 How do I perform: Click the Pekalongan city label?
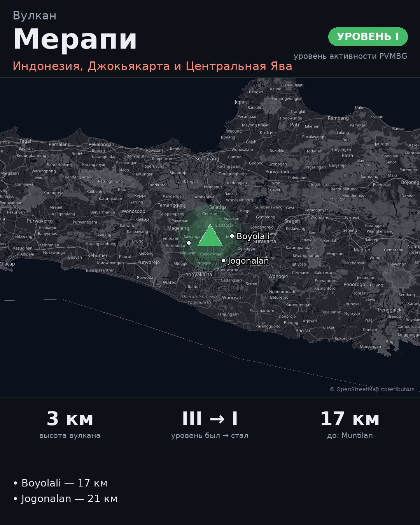tap(101, 144)
